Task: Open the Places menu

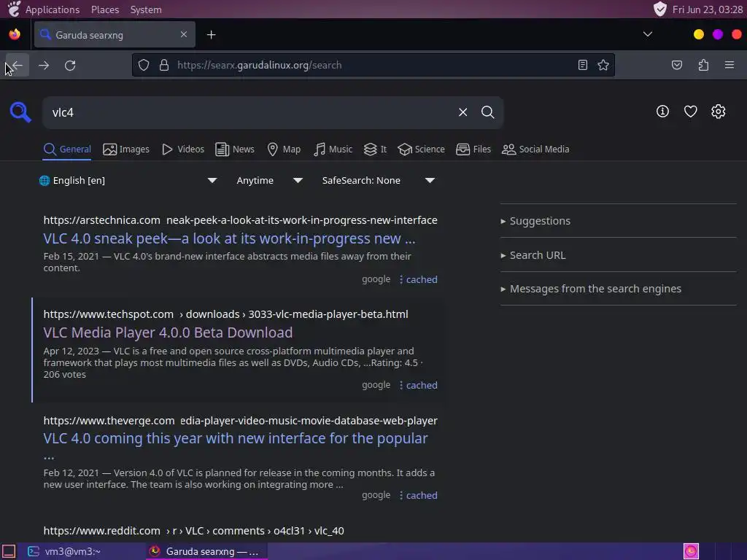Action: [105, 9]
